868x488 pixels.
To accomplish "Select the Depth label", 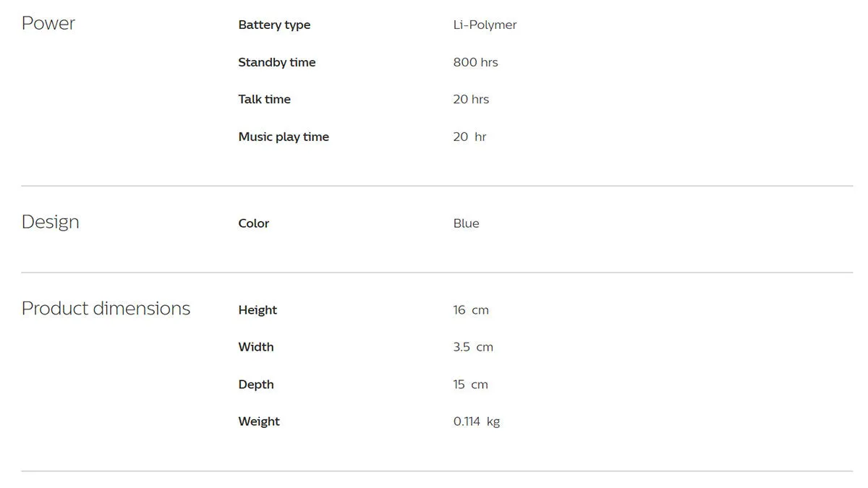I will pyautogui.click(x=256, y=385).
